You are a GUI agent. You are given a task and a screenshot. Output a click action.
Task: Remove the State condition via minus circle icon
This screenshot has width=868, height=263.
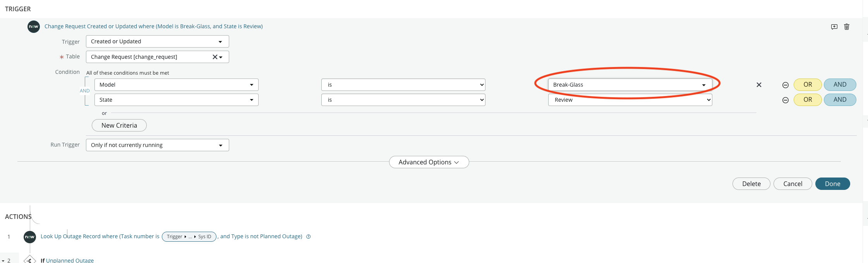point(786,99)
